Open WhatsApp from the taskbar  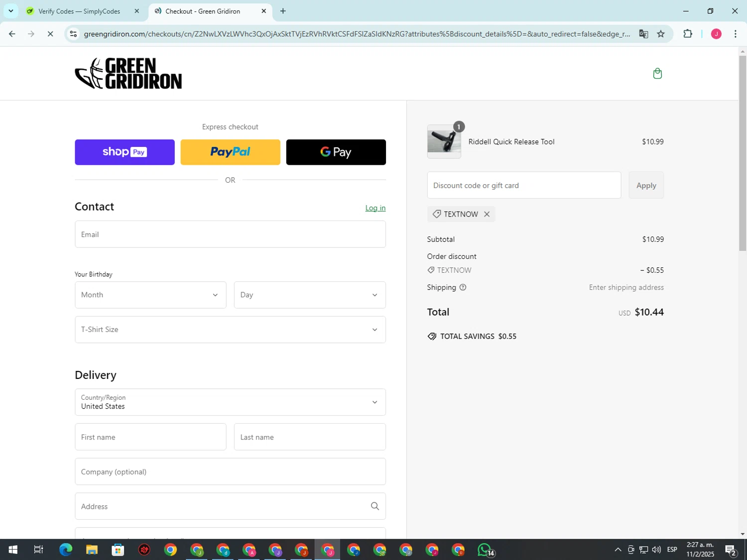(486, 550)
